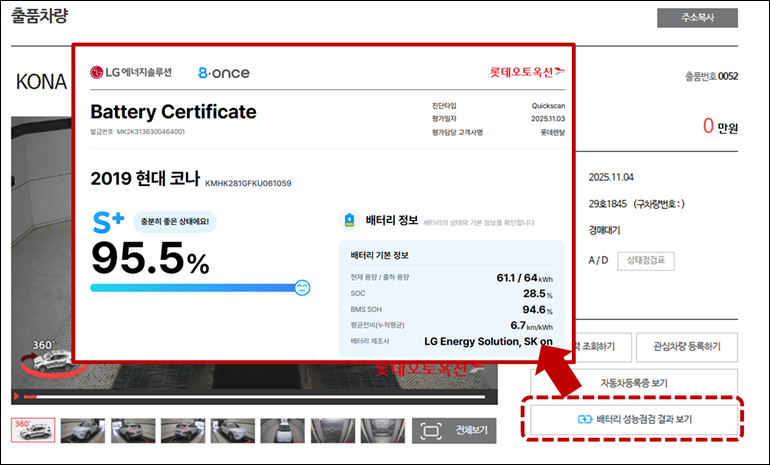
Task: Click the 출품차량 heading
Action: click(x=39, y=15)
